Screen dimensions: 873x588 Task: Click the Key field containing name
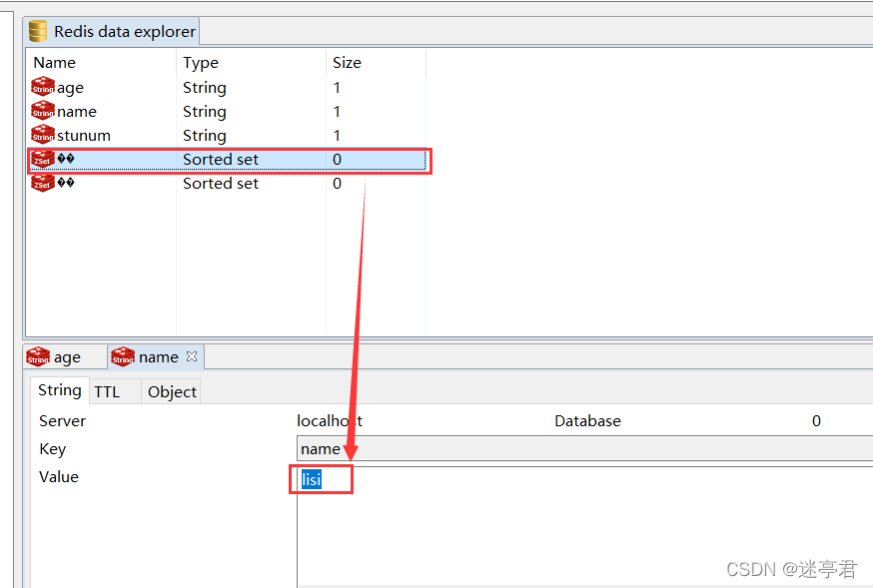pyautogui.click(x=584, y=449)
